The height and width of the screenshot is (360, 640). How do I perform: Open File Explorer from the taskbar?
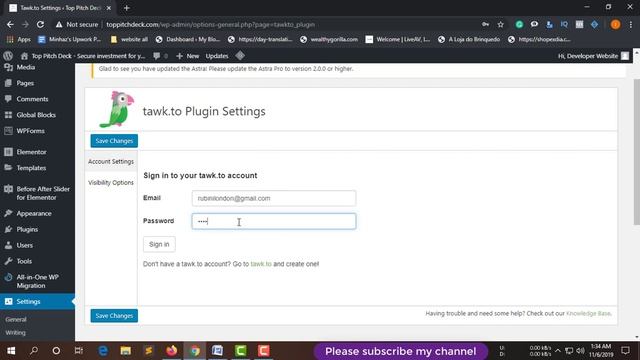click(x=126, y=351)
